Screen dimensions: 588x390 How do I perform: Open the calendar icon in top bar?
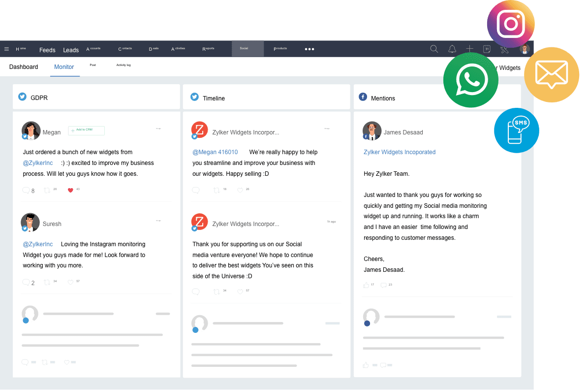pyautogui.click(x=487, y=49)
